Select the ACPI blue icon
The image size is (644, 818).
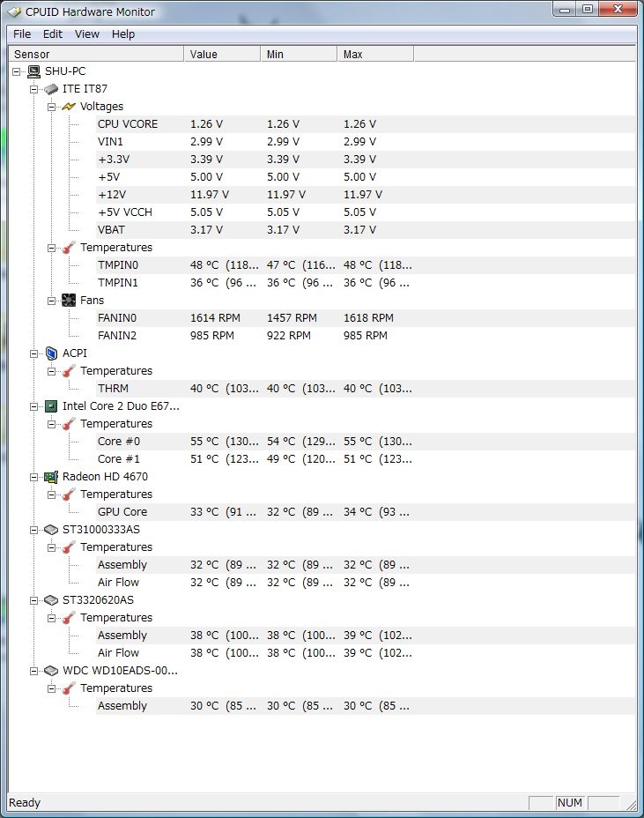[51, 353]
